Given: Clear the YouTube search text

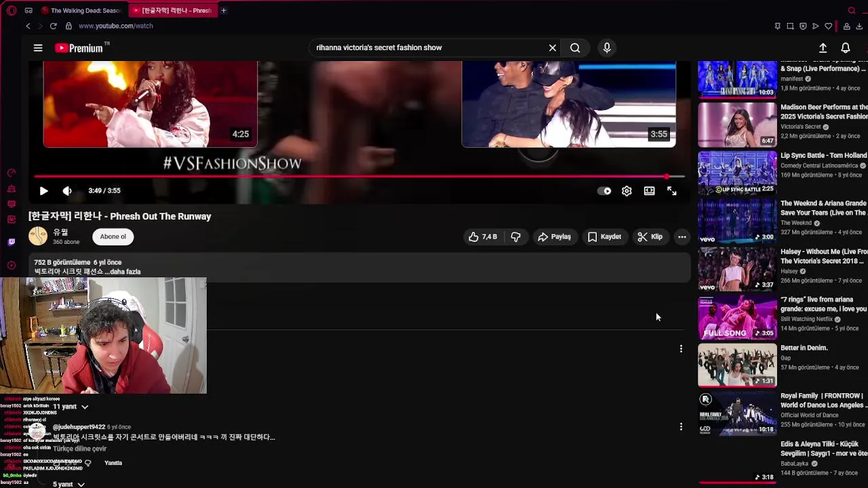Looking at the screenshot, I should (x=553, y=47).
